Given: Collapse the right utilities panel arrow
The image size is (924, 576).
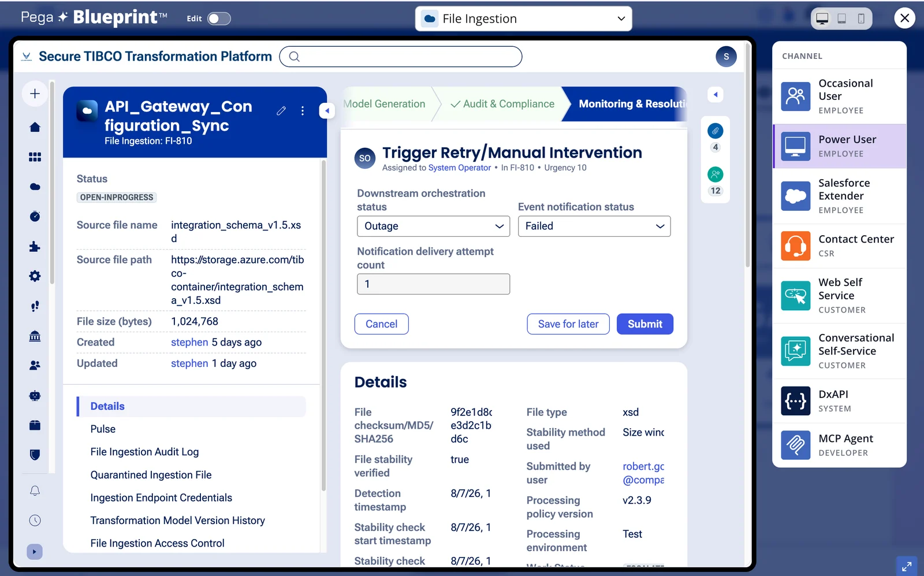Looking at the screenshot, I should (x=716, y=94).
